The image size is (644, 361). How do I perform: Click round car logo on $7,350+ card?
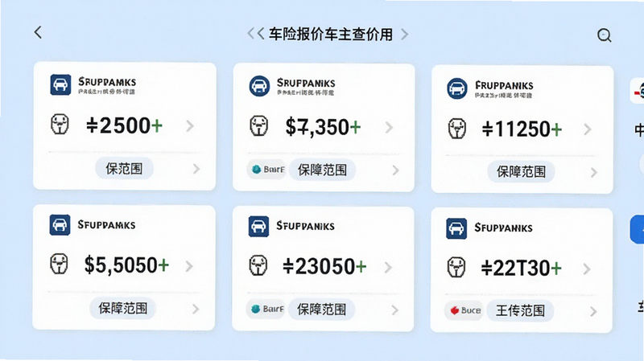[x=259, y=86]
